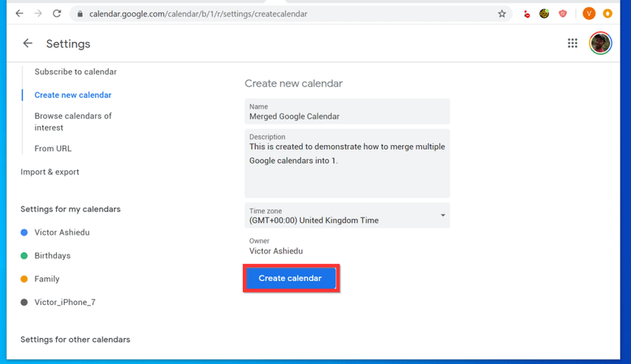
Task: Return from Settings using the back arrow
Action: [28, 43]
